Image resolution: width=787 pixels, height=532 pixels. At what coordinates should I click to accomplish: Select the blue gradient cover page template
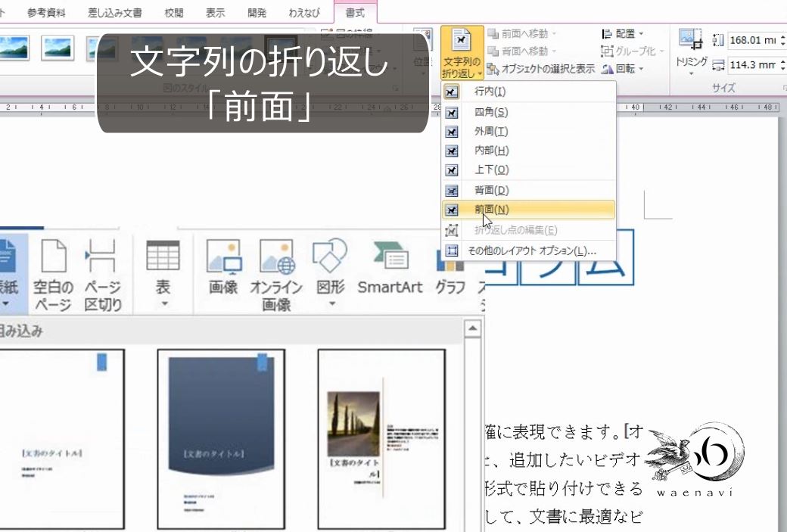221,439
